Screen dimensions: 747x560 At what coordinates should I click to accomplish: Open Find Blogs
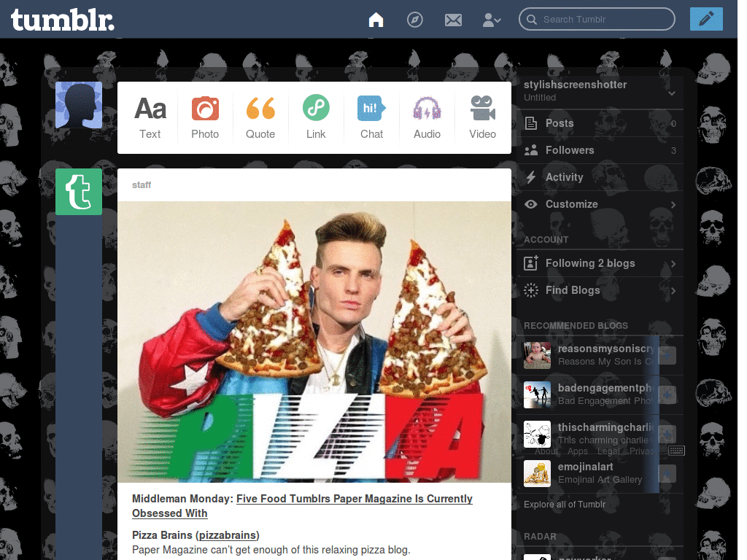(600, 290)
